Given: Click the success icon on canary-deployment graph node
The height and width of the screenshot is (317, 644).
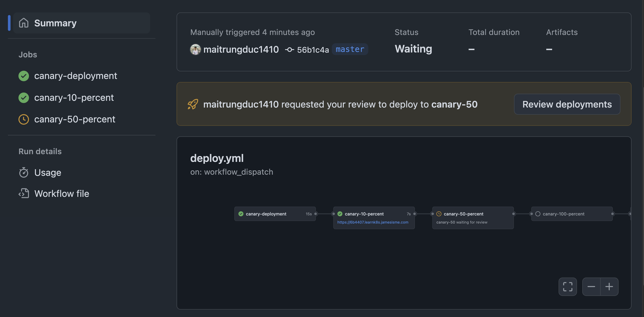Looking at the screenshot, I should [241, 214].
